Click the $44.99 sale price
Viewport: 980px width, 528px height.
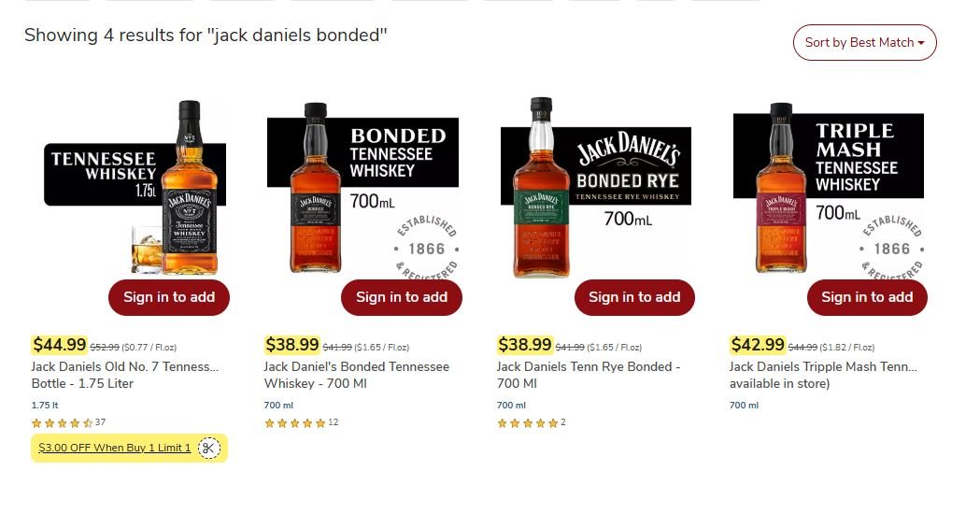[x=60, y=345]
